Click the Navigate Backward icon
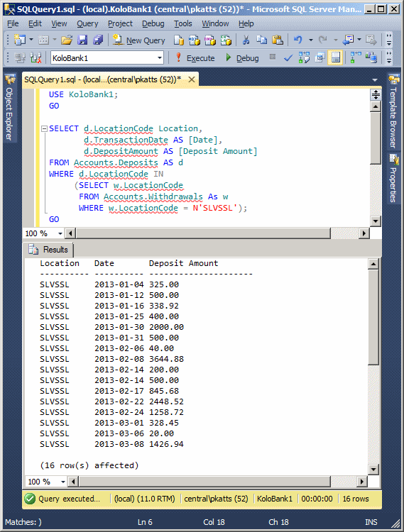The width and height of the screenshot is (404, 532). pos(349,40)
